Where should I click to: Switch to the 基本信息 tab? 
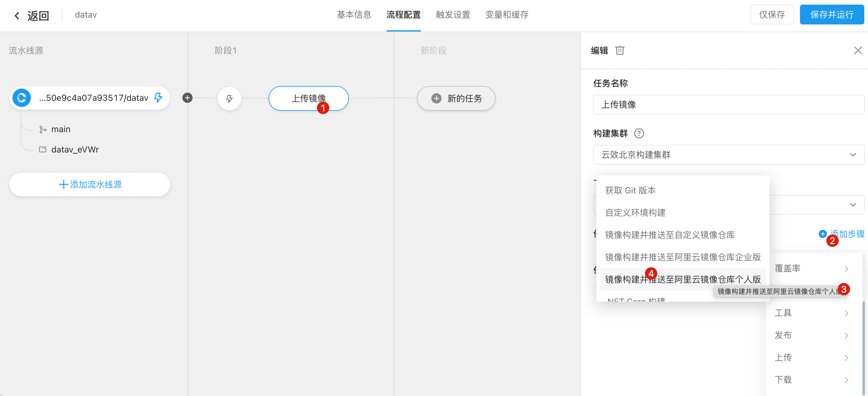pyautogui.click(x=354, y=15)
